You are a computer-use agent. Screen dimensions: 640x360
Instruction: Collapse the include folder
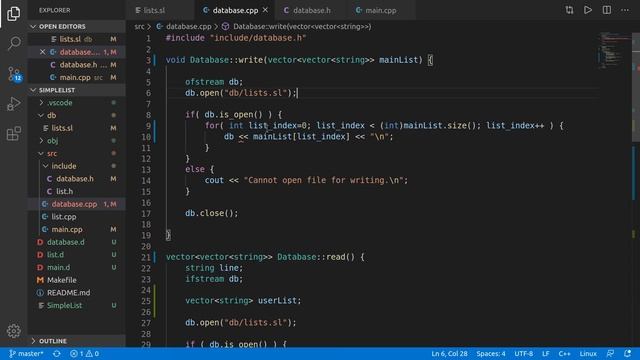76,166
